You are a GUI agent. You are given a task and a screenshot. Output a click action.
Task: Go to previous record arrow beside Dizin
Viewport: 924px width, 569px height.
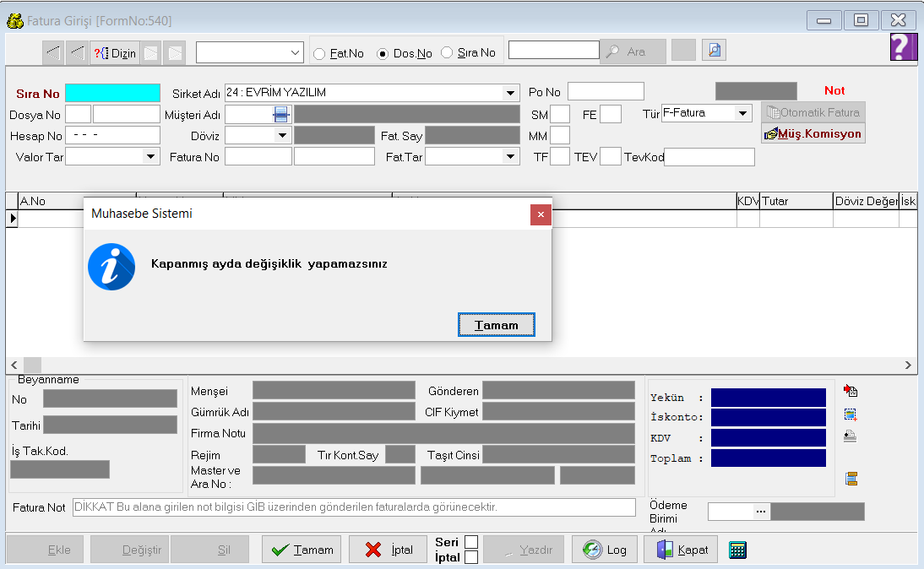coord(77,53)
